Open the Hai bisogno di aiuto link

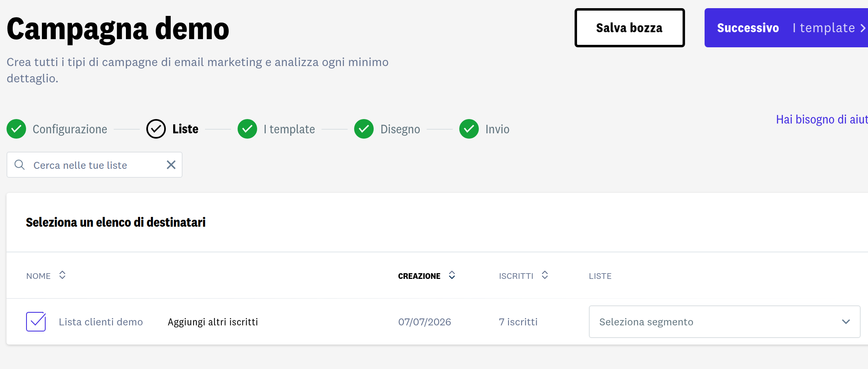tap(822, 119)
